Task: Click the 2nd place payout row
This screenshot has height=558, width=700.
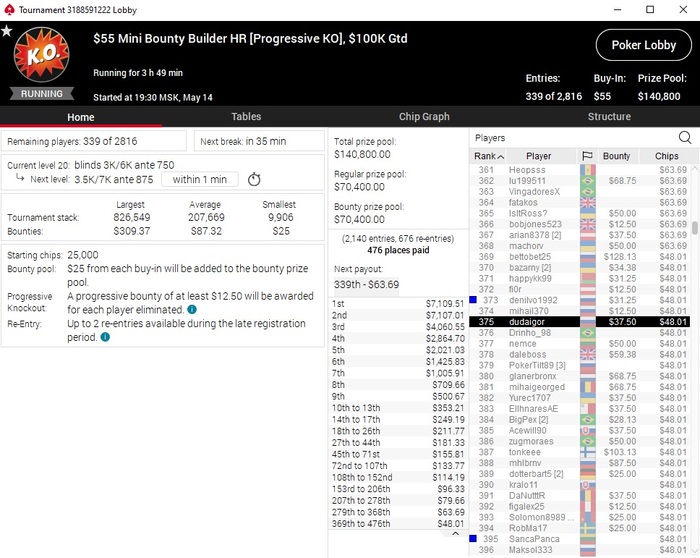Action: tap(398, 315)
